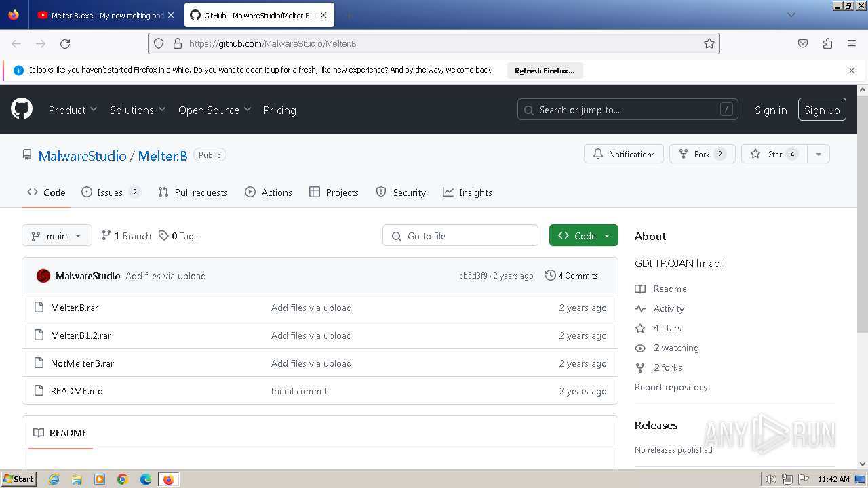Click the README list icon
The width and height of the screenshot is (868, 488).
[39, 433]
